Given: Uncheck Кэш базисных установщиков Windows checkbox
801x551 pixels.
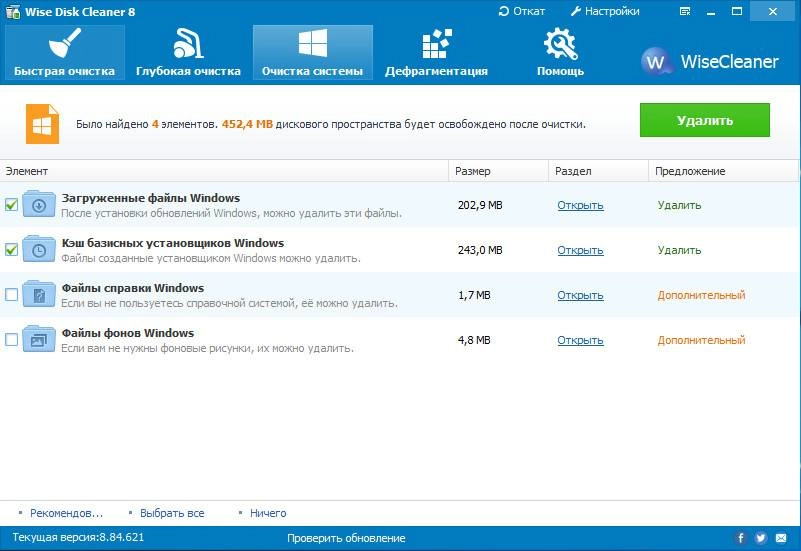Looking at the screenshot, I should point(11,250).
